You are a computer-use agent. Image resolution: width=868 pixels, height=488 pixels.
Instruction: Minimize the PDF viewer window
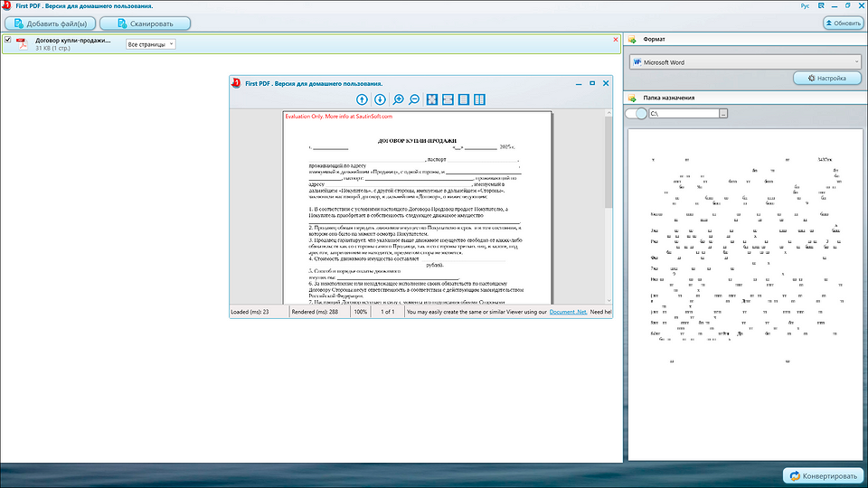(x=579, y=83)
